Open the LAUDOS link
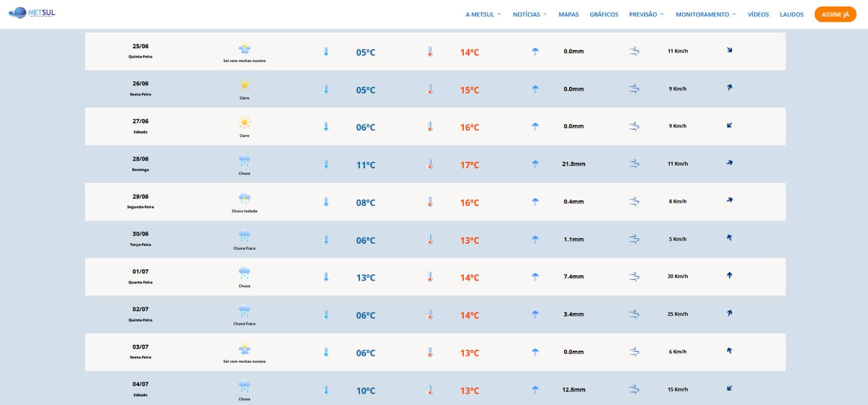 point(792,15)
